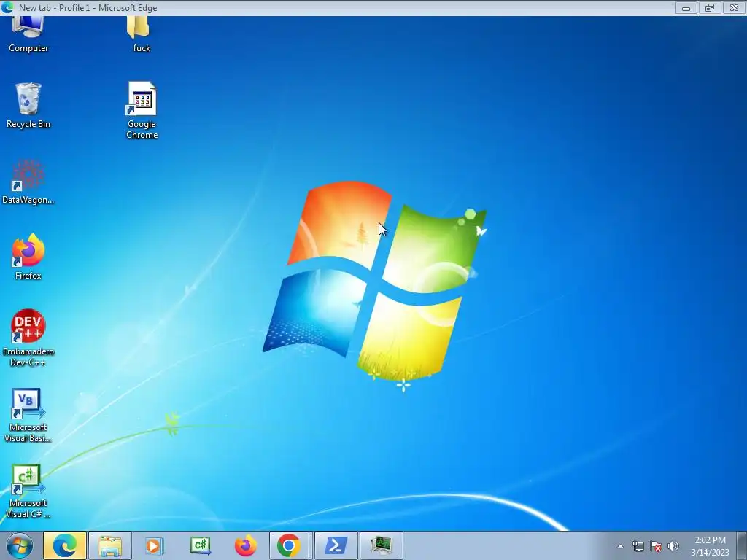Restore down the Microsoft Edge window

(x=710, y=7)
